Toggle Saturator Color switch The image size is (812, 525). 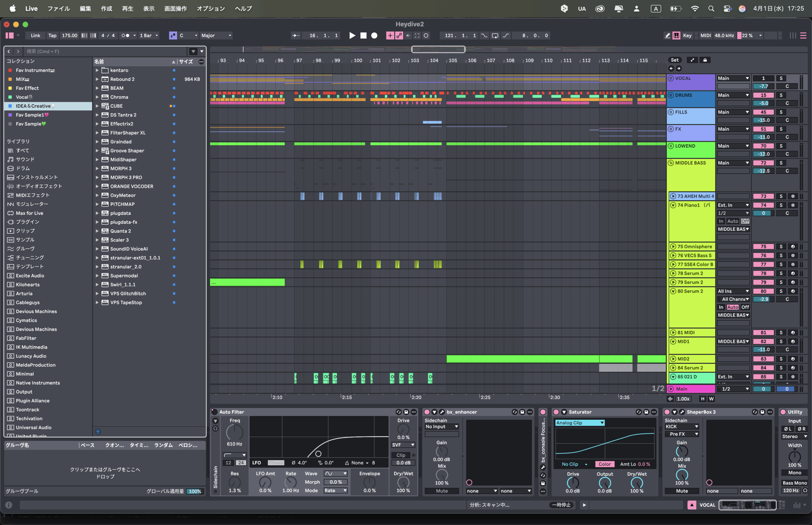pyautogui.click(x=604, y=464)
